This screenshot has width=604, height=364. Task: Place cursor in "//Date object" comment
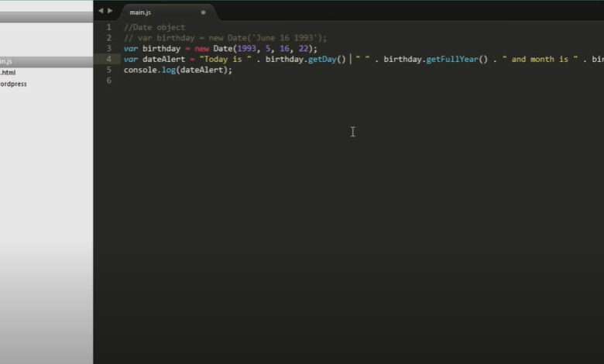(154, 27)
